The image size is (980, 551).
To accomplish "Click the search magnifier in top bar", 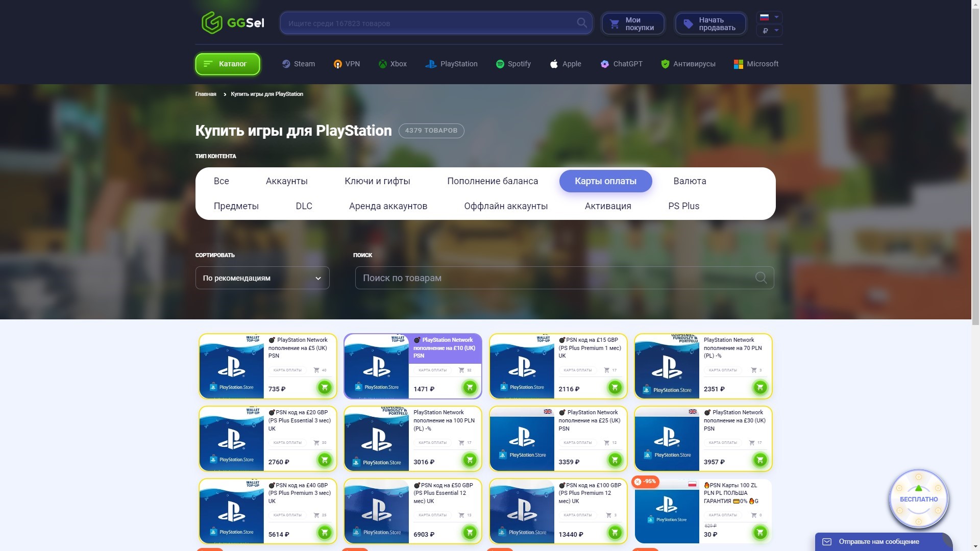I will (x=581, y=23).
